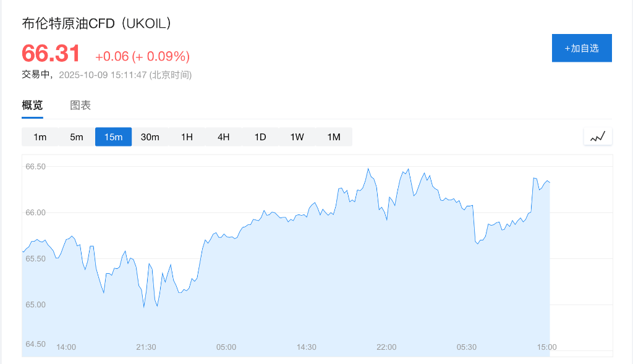Click the 布伦特原油CFD (UKOIL) title
The width and height of the screenshot is (633, 364).
pyautogui.click(x=97, y=23)
